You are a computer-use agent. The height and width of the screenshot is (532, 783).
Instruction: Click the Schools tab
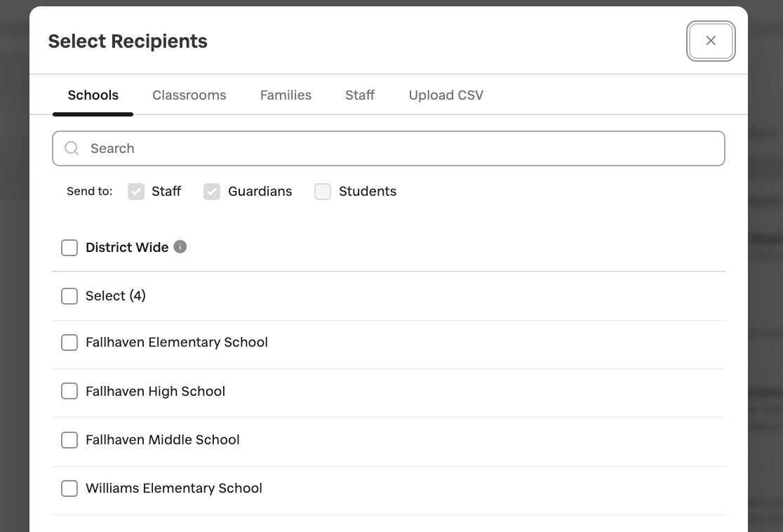[93, 95]
